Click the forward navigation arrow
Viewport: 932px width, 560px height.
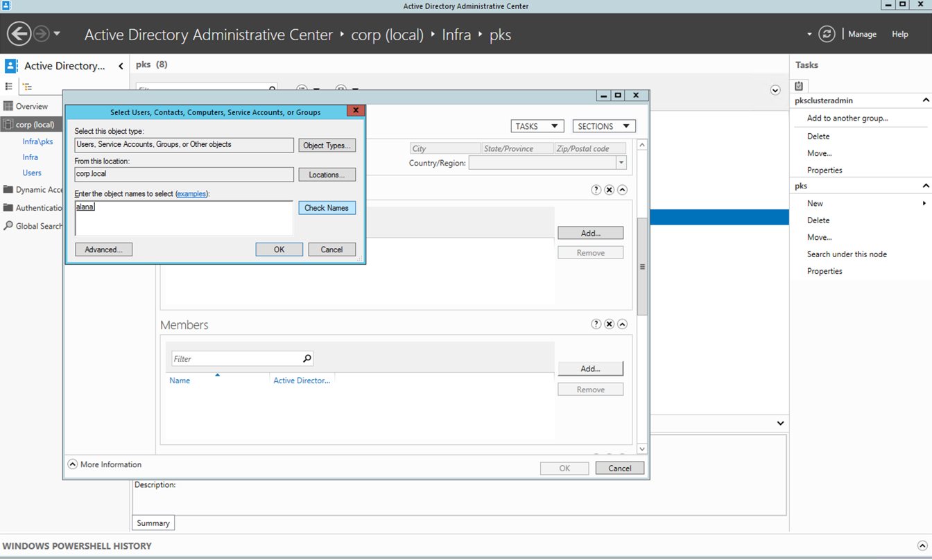tap(41, 33)
